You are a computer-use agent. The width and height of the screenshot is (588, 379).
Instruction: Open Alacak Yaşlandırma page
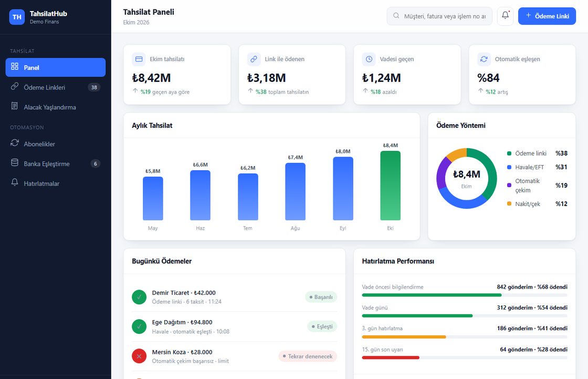click(x=56, y=107)
